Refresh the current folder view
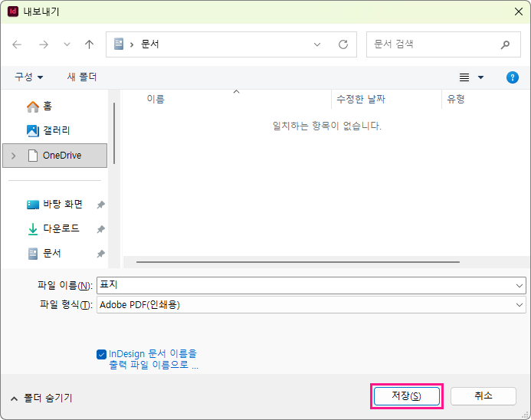531x420 pixels. 343,44
